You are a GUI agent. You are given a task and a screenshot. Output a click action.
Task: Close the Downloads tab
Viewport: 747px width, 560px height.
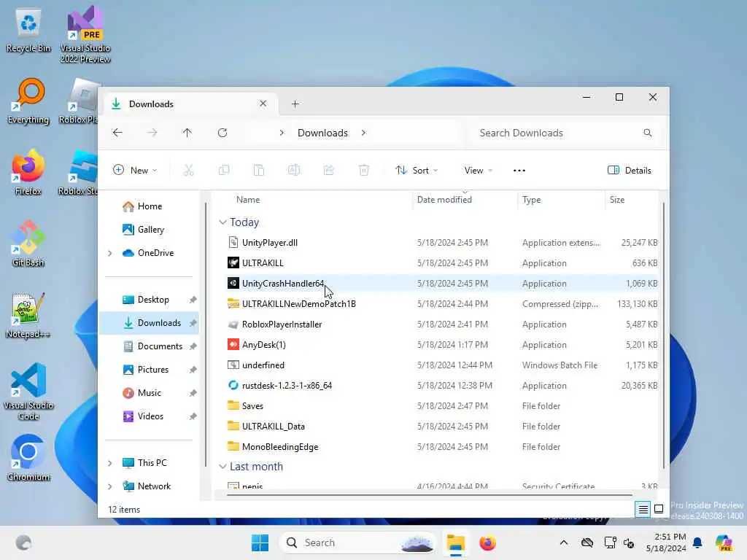263,104
